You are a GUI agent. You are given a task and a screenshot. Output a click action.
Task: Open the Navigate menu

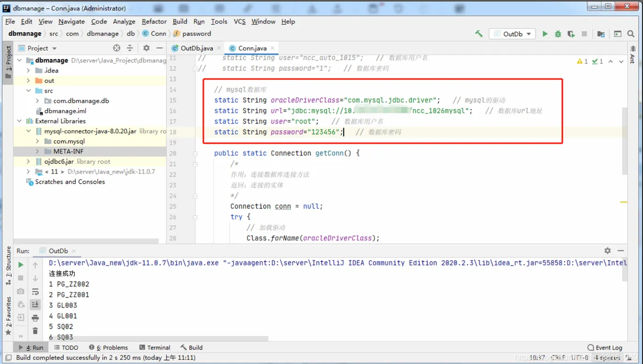click(x=71, y=22)
